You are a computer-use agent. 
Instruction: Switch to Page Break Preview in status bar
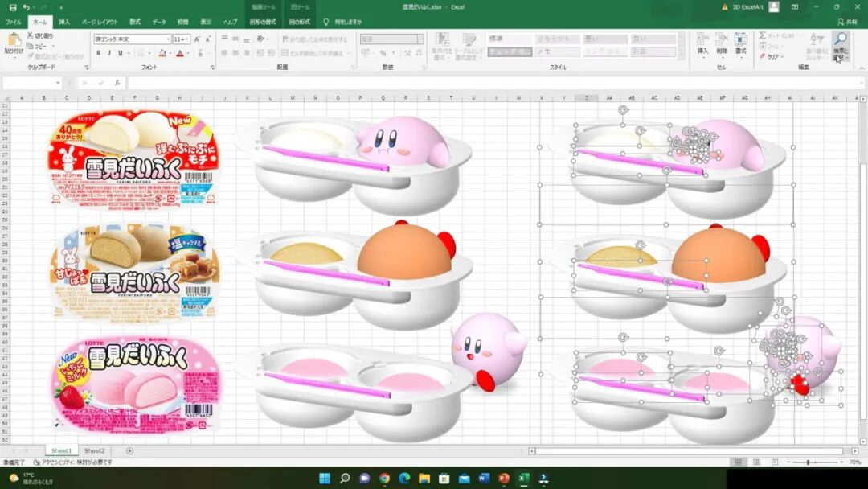775,462
